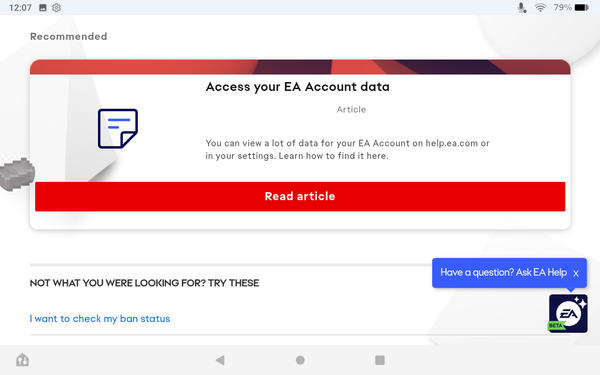This screenshot has height=375, width=600.
Task: Select the Access your EA Account data title
Action: [298, 87]
